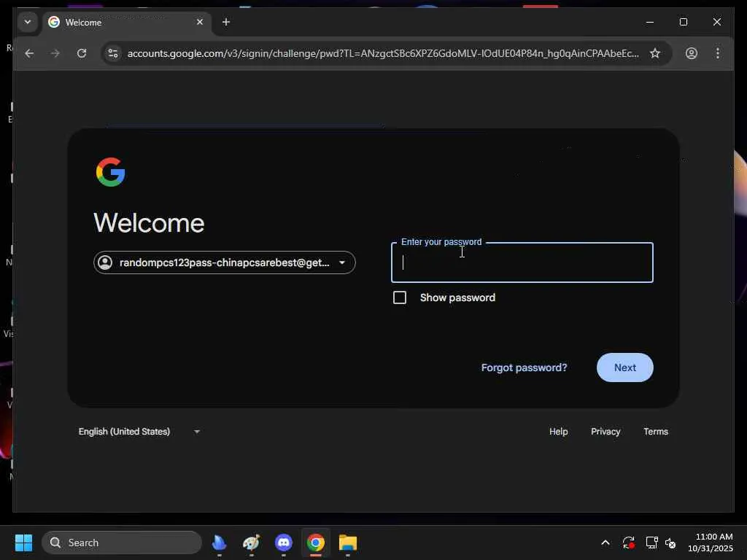The image size is (747, 560).
Task: Click the muted volume tray icon
Action: pyautogui.click(x=670, y=542)
